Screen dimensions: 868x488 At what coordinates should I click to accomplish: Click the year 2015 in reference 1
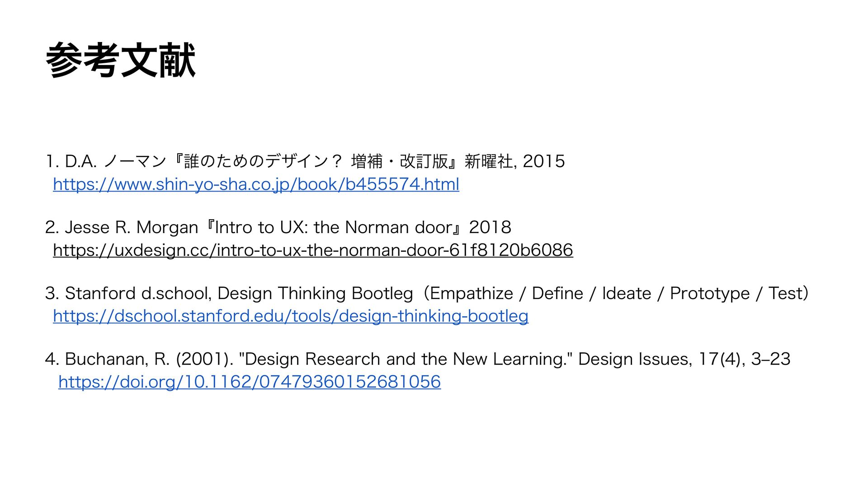[544, 161]
